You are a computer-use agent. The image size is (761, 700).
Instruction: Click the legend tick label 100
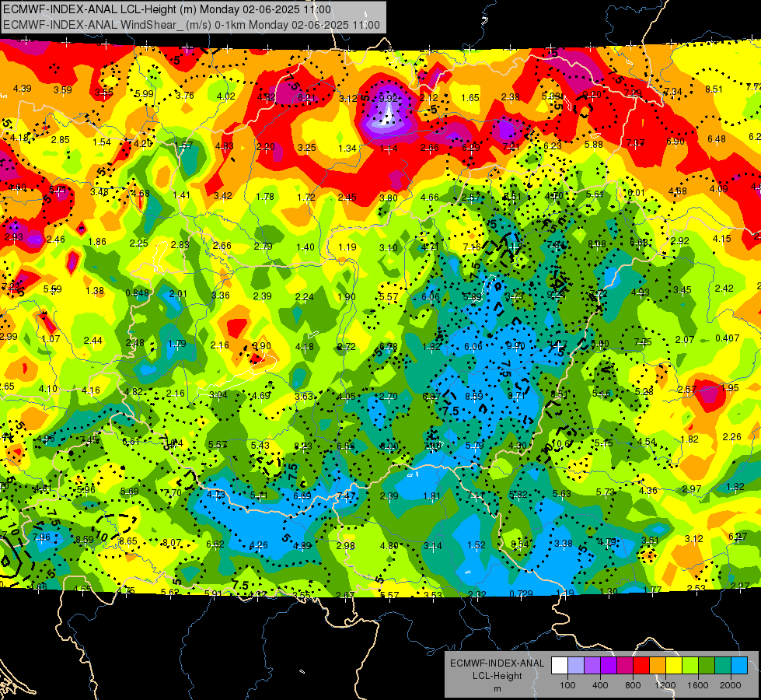coord(567,685)
